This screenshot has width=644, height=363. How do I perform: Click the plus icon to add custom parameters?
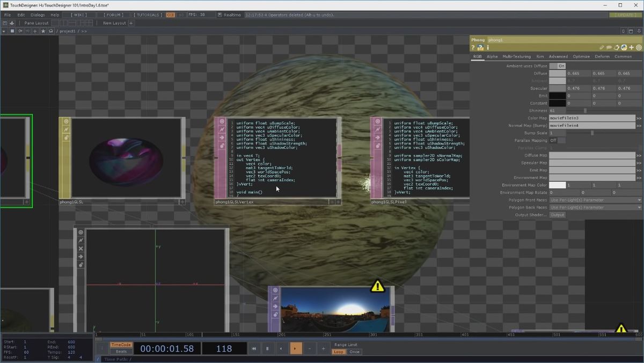tap(631, 48)
